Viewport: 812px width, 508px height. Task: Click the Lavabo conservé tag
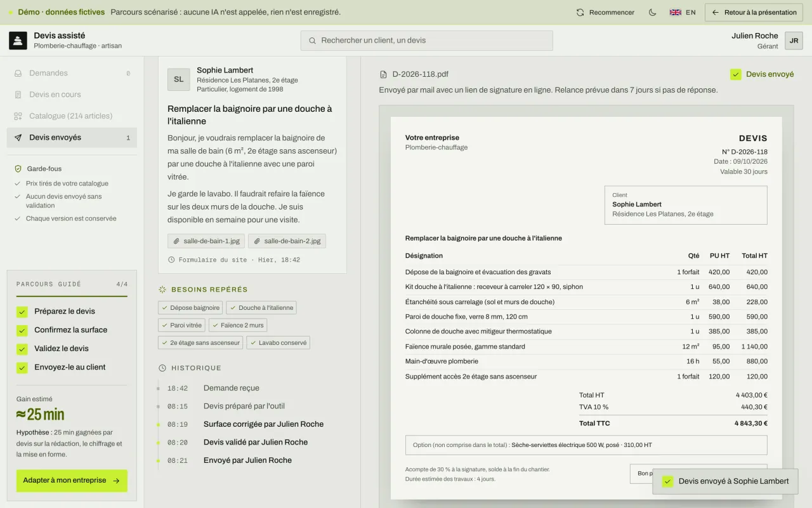pos(278,343)
